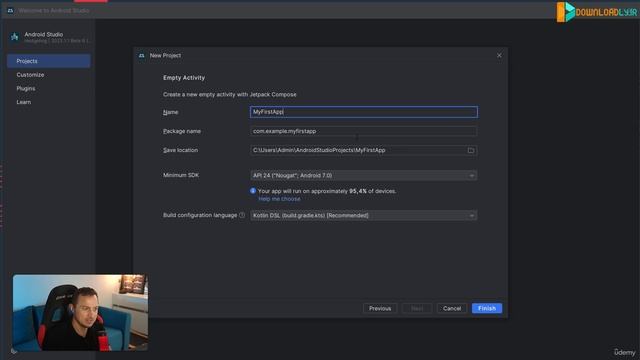This screenshot has width=640, height=360.
Task: Expand Build configuration language dropdown
Action: tap(363, 216)
